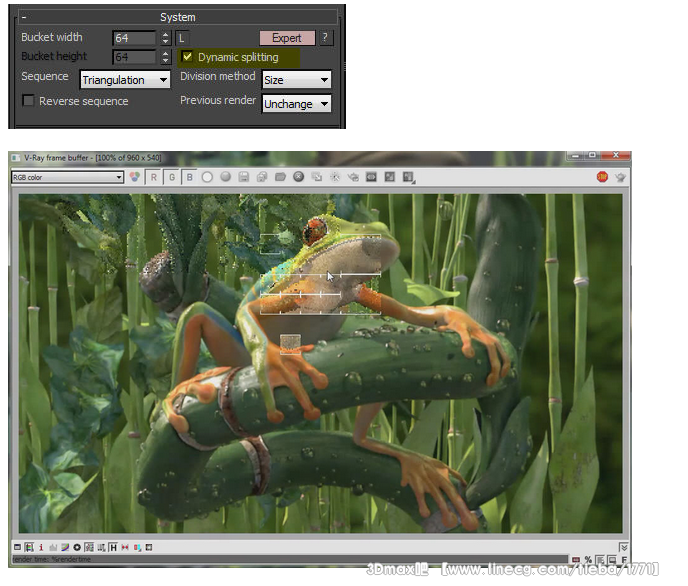Click the hatched square icon left of H

(89, 547)
